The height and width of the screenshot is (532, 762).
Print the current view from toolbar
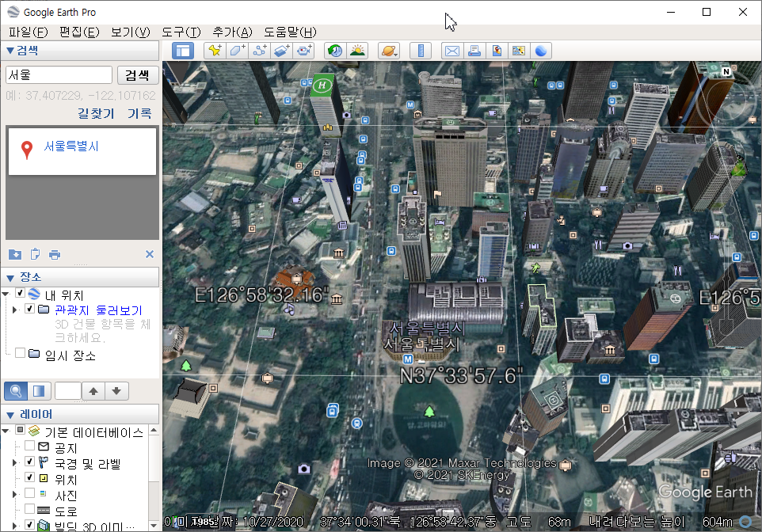tap(474, 51)
